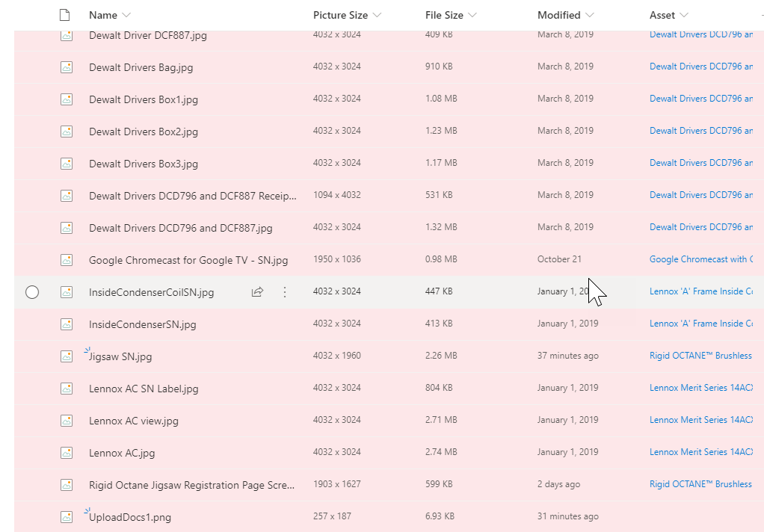Click image icon for InsideCondenserSN.jpg
The image size is (764, 532).
point(67,324)
